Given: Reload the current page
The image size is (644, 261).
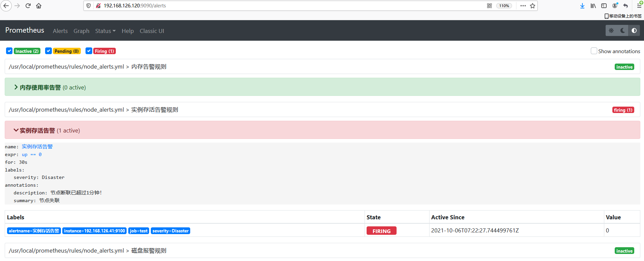Looking at the screenshot, I should tap(28, 6).
